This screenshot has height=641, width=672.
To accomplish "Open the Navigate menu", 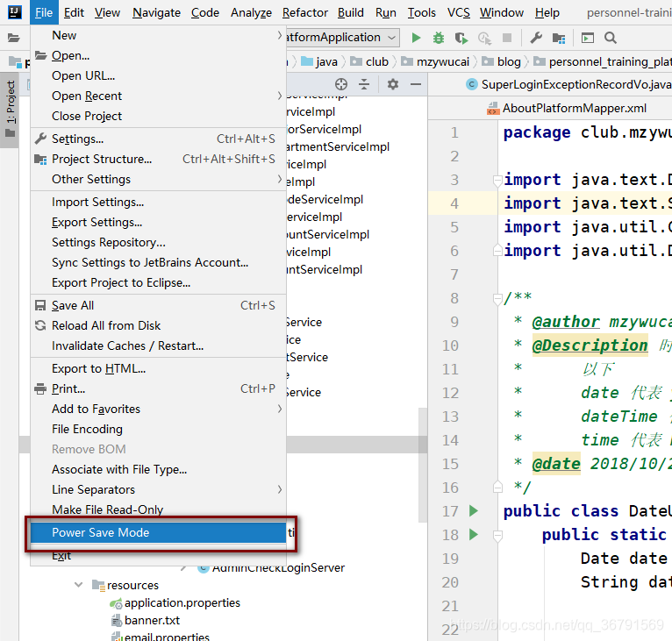I will [x=156, y=13].
